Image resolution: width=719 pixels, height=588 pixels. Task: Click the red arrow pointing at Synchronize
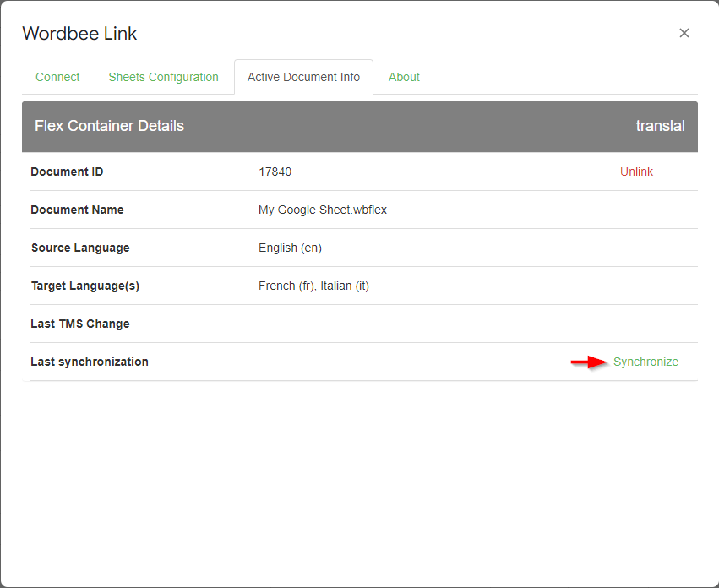click(589, 362)
